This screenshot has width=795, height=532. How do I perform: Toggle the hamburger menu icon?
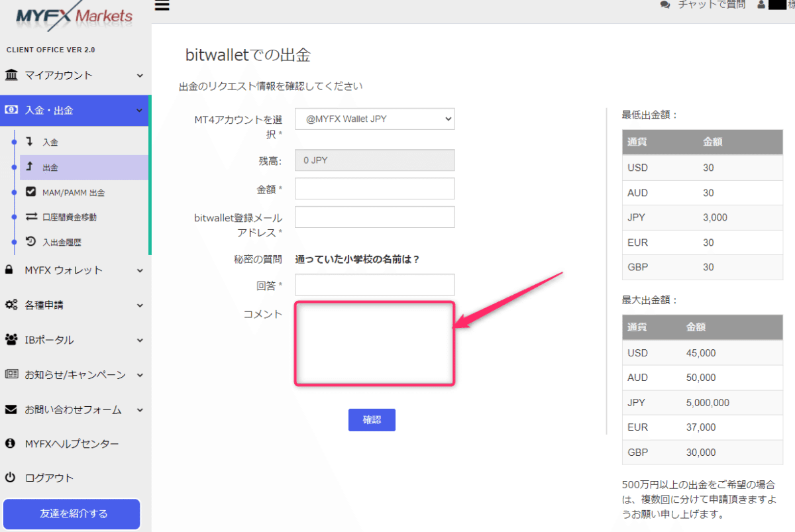[x=162, y=5]
